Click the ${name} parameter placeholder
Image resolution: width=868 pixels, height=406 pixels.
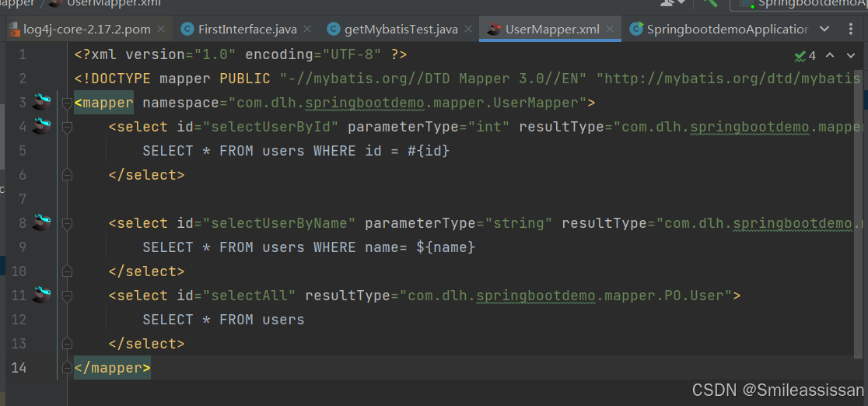coord(446,247)
